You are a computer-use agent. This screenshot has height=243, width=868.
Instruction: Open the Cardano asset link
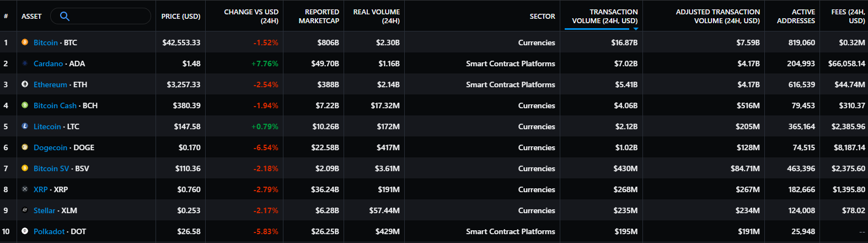click(48, 64)
